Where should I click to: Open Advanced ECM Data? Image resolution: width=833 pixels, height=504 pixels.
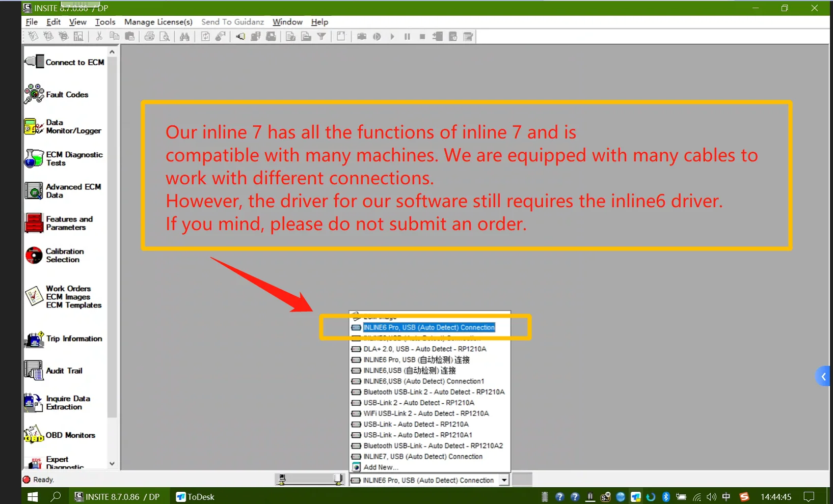coord(63,191)
